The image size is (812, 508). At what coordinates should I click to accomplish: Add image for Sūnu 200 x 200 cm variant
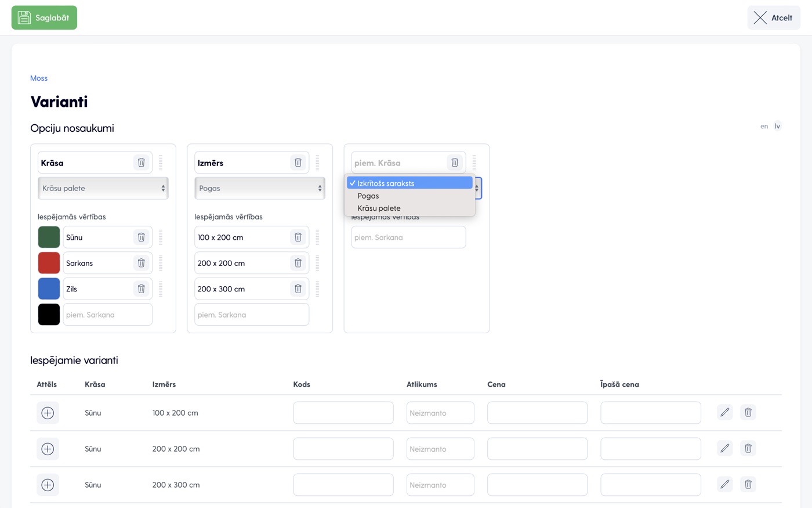click(x=48, y=449)
